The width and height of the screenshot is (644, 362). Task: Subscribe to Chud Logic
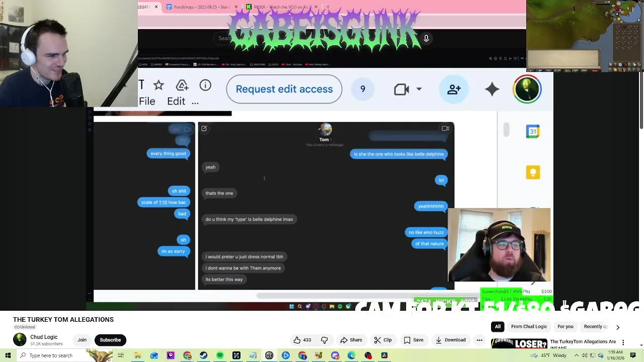110,340
